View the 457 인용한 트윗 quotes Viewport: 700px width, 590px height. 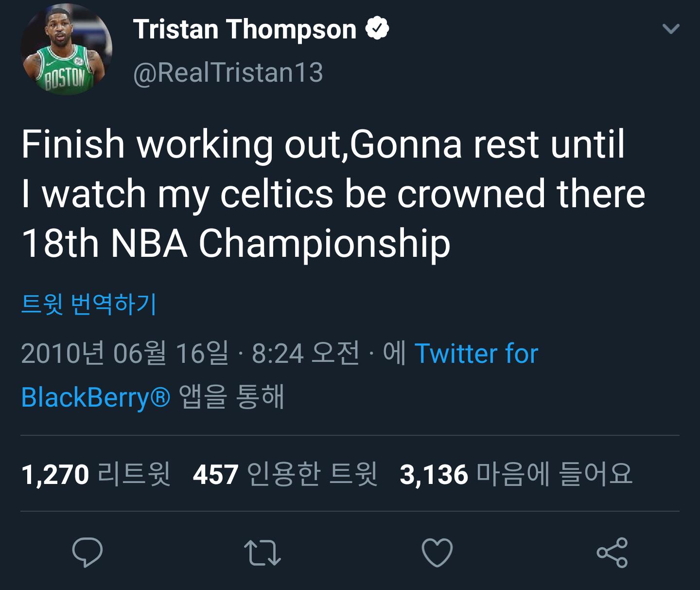coord(285,474)
